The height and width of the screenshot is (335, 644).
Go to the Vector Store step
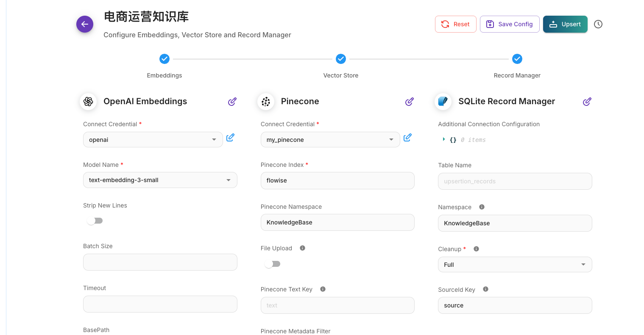[341, 59]
